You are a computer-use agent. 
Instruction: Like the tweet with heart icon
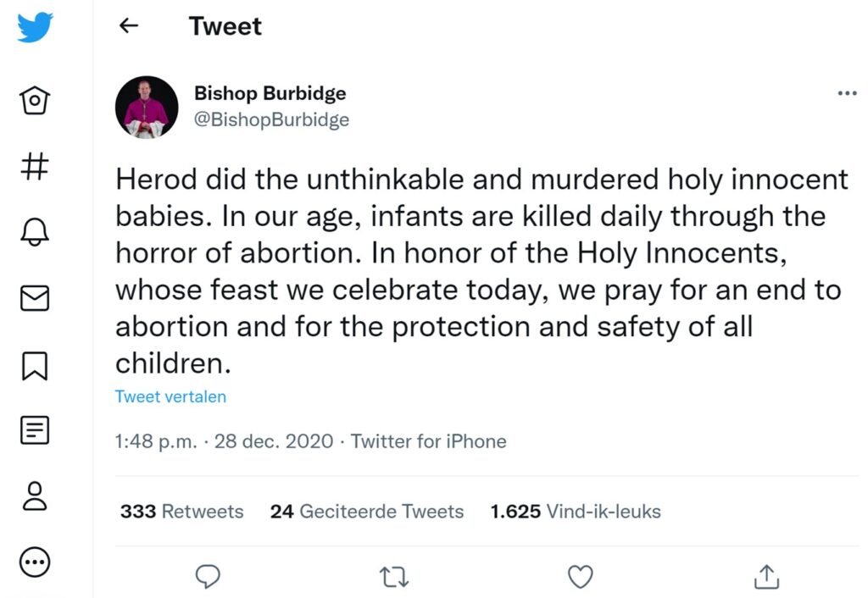coord(580,577)
